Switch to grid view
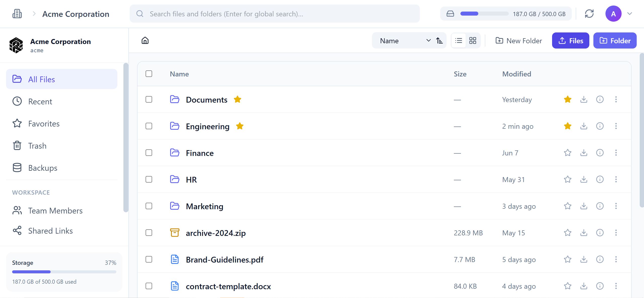 click(x=473, y=40)
